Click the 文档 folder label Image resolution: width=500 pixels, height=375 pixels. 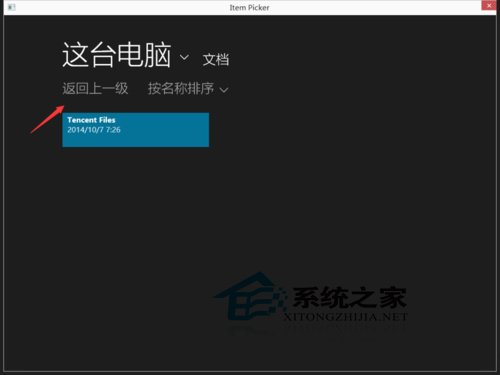(x=216, y=60)
